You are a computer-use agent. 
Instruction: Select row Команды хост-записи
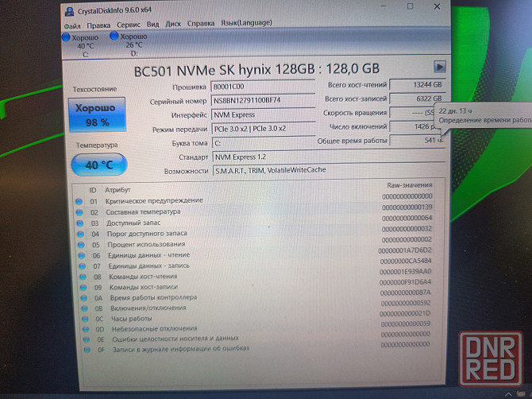point(256,285)
